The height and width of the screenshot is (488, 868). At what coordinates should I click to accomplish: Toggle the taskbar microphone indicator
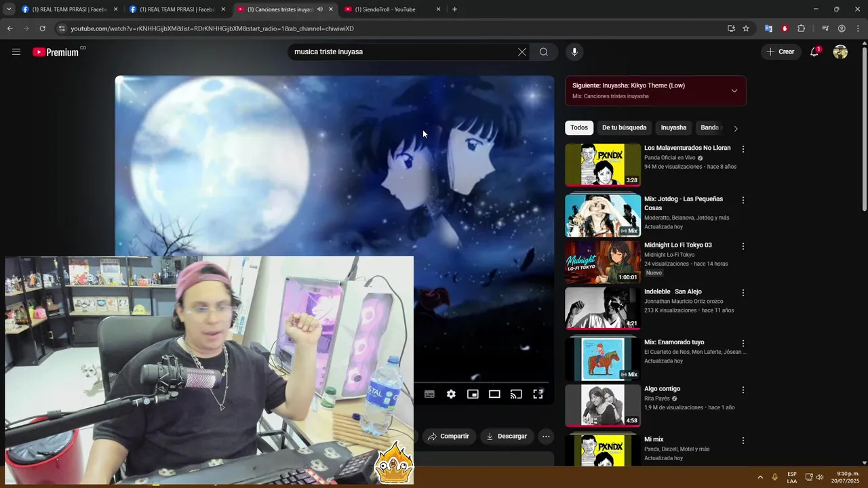tap(774, 477)
